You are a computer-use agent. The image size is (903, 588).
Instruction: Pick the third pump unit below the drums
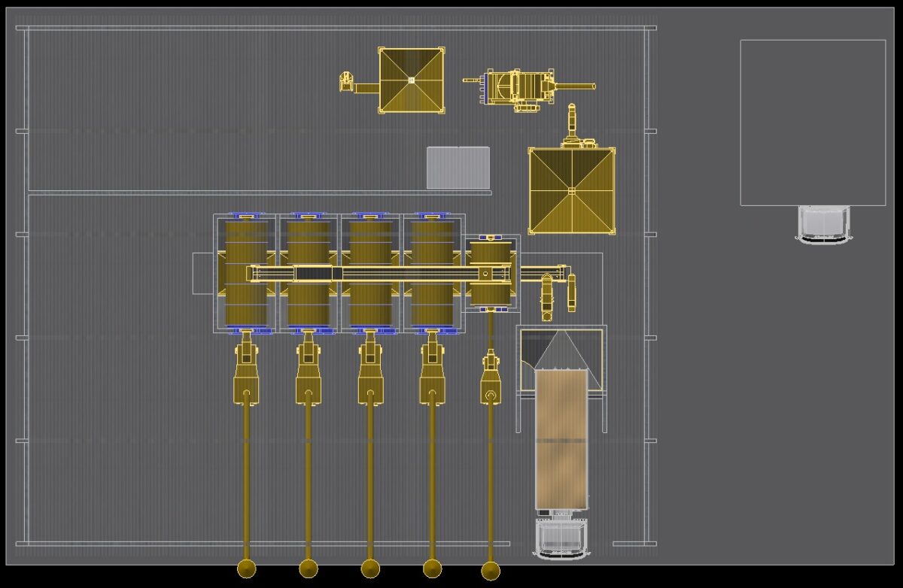click(x=369, y=376)
